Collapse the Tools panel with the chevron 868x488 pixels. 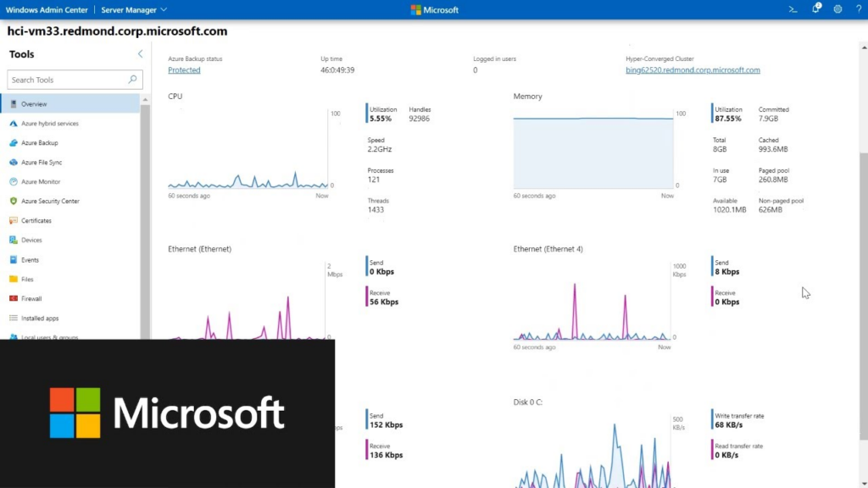click(x=141, y=54)
